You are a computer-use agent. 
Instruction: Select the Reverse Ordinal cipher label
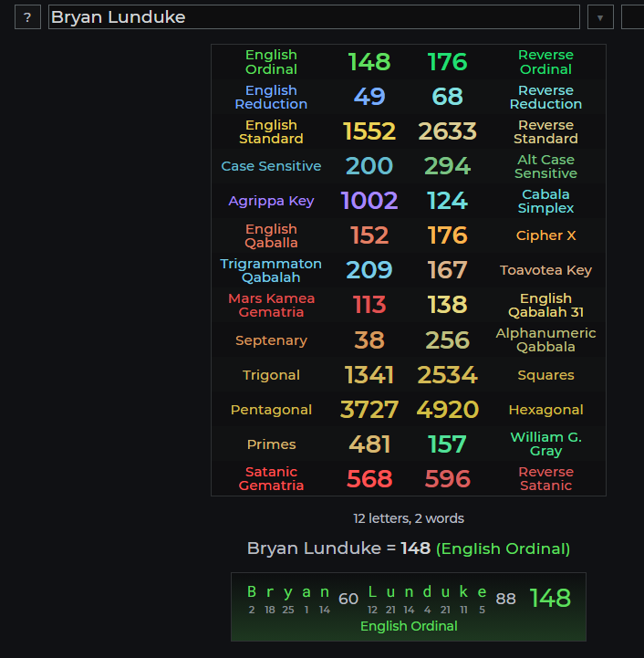click(x=545, y=62)
